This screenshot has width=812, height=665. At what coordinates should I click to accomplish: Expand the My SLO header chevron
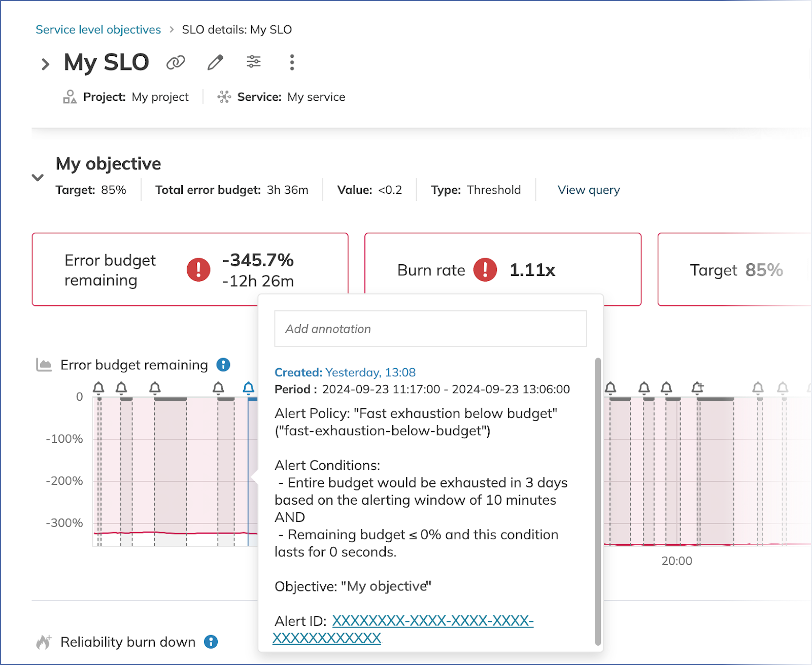[45, 64]
